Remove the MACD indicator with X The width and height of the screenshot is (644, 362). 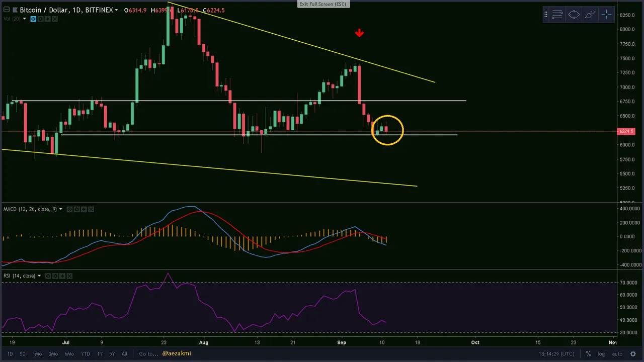coord(91,209)
